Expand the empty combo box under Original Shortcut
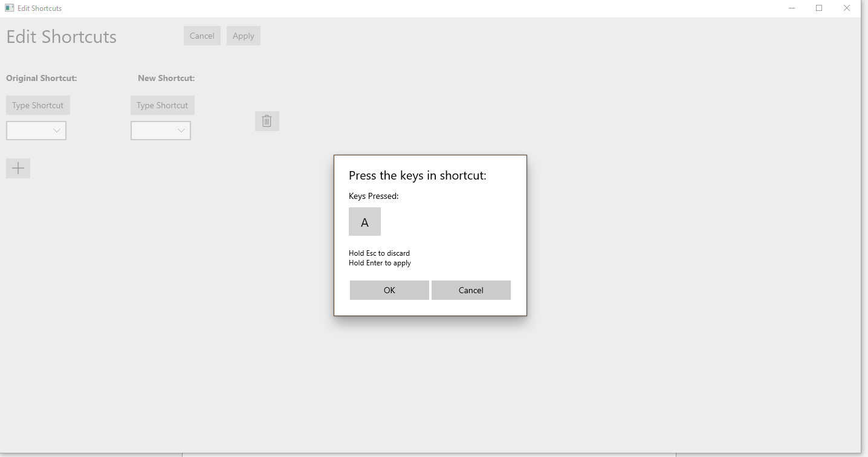This screenshot has height=457, width=868. pos(36,131)
